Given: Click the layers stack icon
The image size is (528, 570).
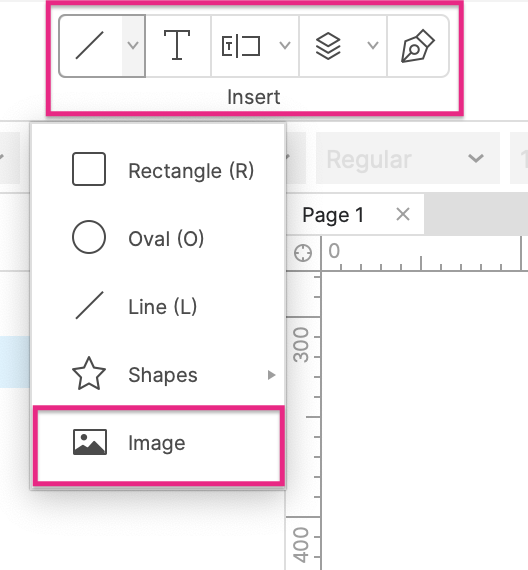Looking at the screenshot, I should [328, 46].
